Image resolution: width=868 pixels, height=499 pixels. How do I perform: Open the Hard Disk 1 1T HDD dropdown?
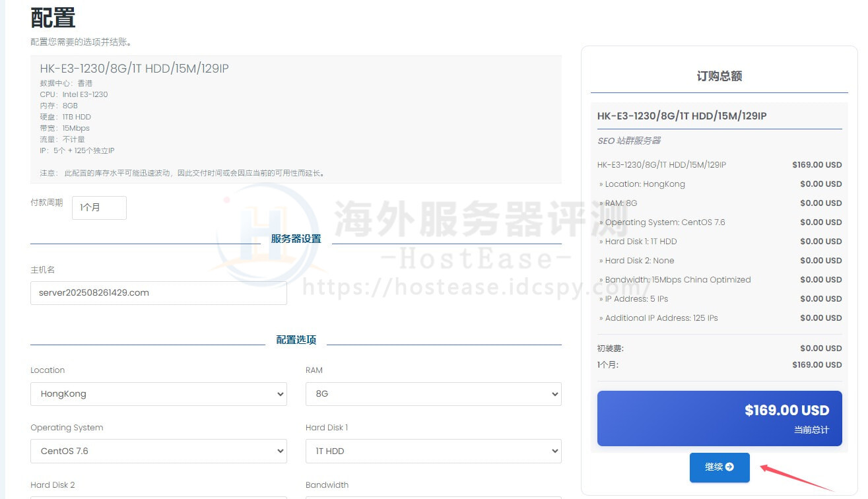433,451
